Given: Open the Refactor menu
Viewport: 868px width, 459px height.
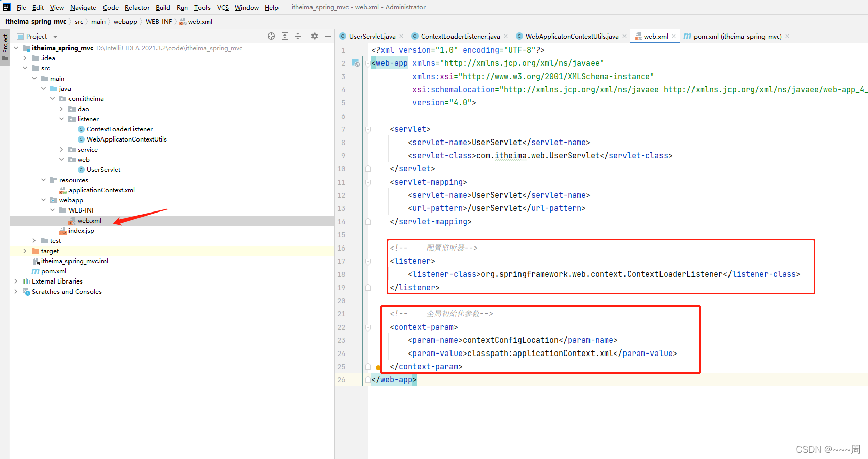Looking at the screenshot, I should click(137, 7).
